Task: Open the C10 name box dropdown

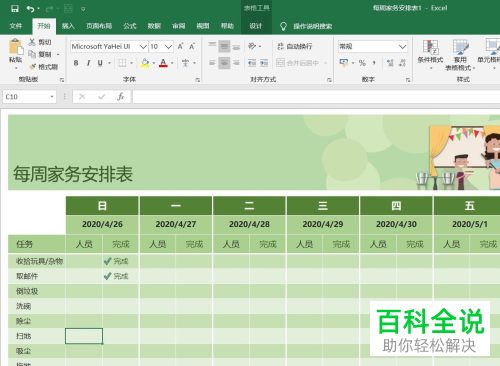Action: pyautogui.click(x=52, y=97)
